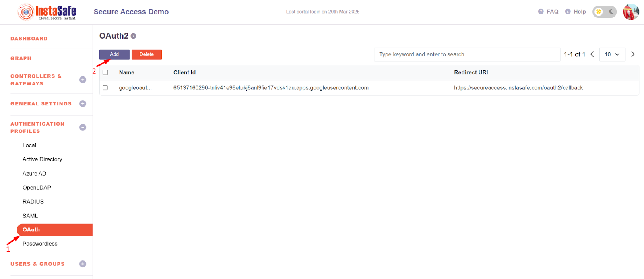Viewport: 644px width, 279px height.
Task: Collapse Authentication Profiles section
Action: coord(83,128)
